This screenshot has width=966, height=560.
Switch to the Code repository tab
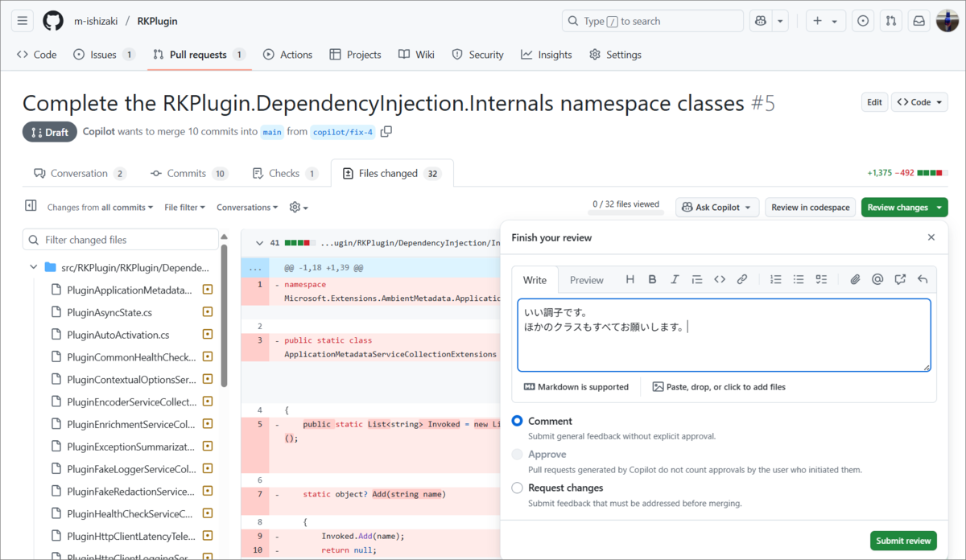(36, 55)
